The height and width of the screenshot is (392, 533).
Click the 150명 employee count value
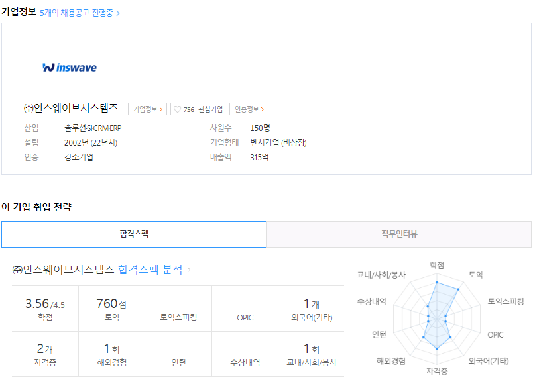[x=260, y=128]
